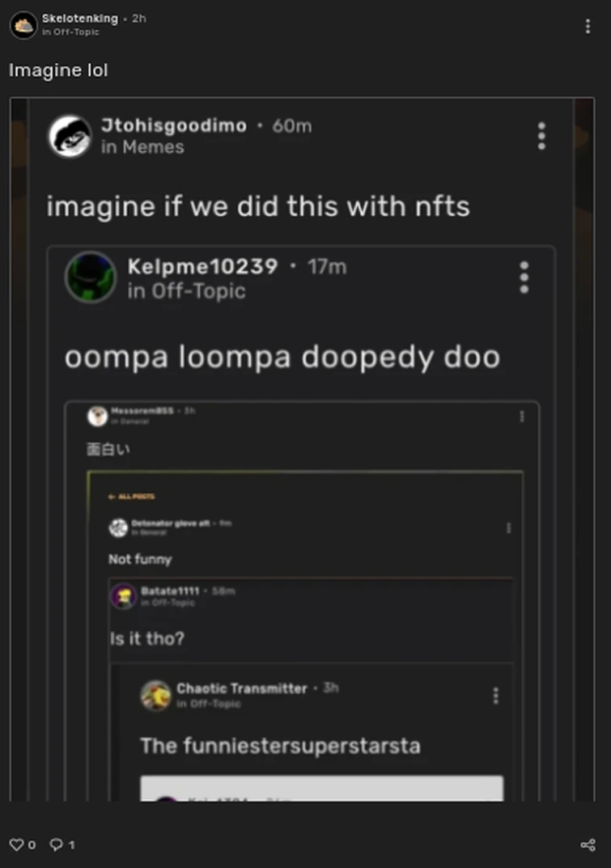The image size is (611, 868).
Task: Open Skelotenking username profile link
Action: coord(79,18)
